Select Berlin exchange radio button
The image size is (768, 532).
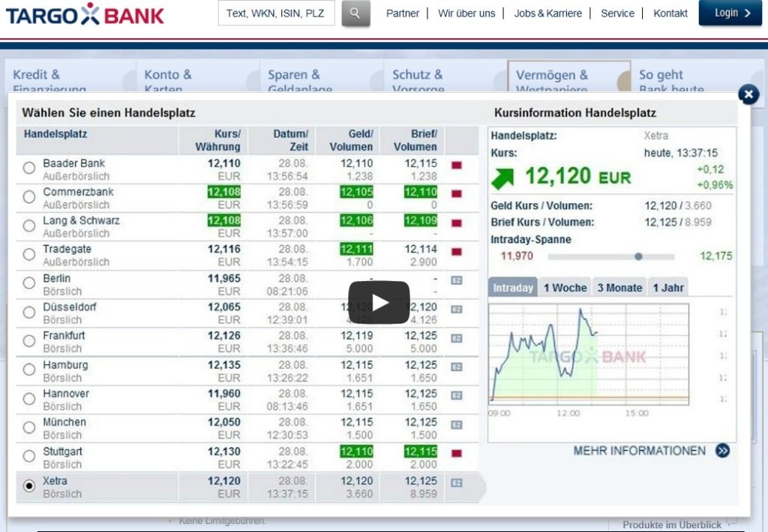coord(29,283)
